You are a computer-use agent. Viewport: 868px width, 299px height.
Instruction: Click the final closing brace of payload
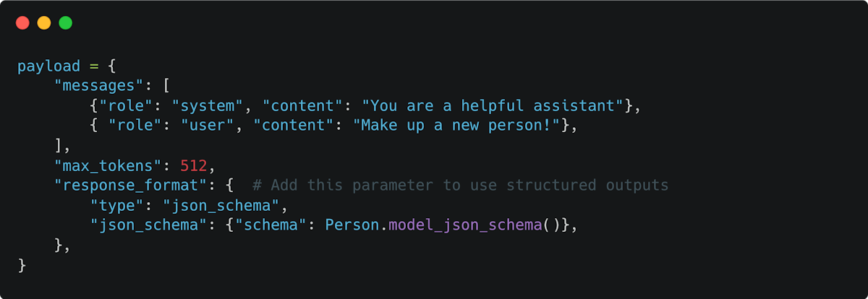pos(22,265)
